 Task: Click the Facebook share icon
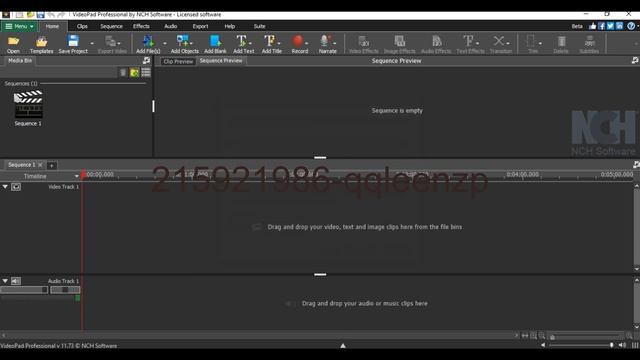(601, 26)
